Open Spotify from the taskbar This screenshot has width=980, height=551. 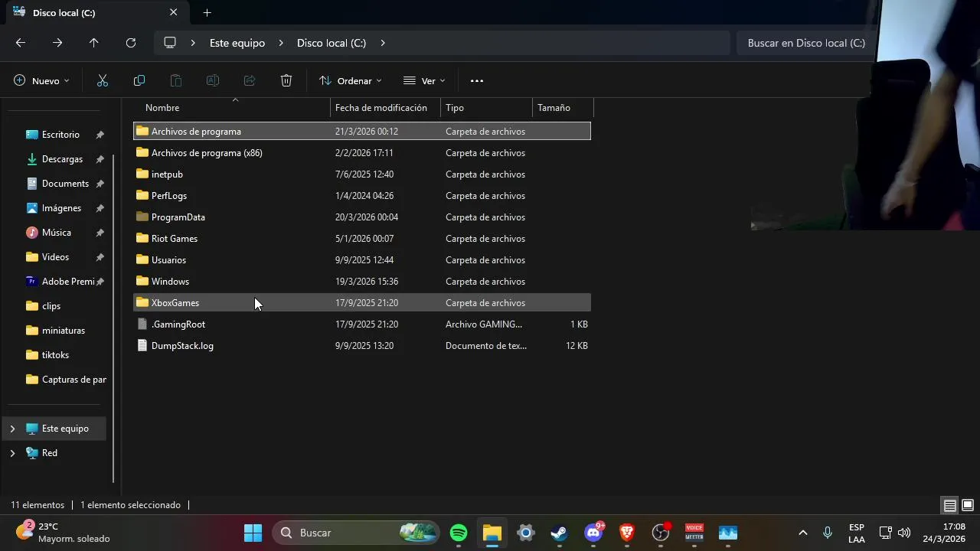459,533
